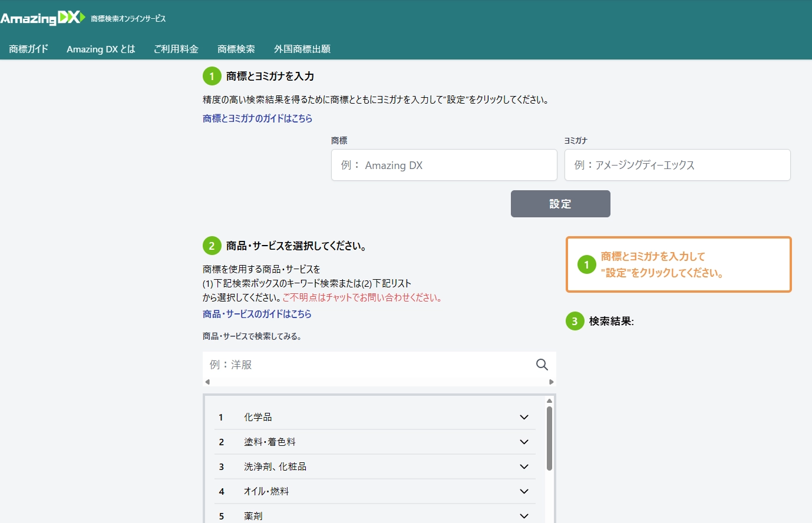Click the left scroll arrow under search box
The height and width of the screenshot is (523, 812).
click(207, 382)
